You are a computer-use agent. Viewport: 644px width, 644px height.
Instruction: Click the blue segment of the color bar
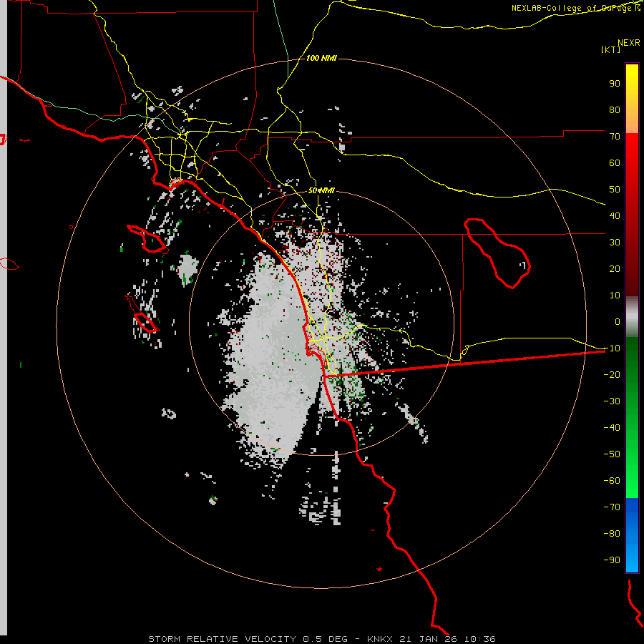coord(632,535)
